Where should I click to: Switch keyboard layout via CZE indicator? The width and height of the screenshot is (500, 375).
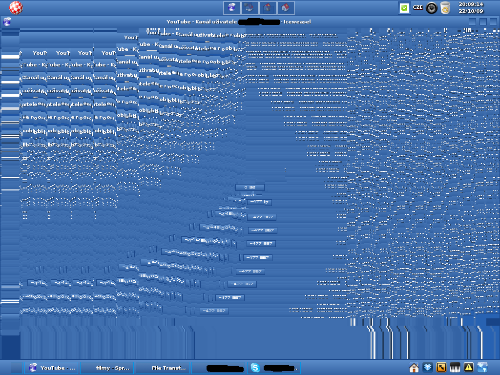[418, 7]
